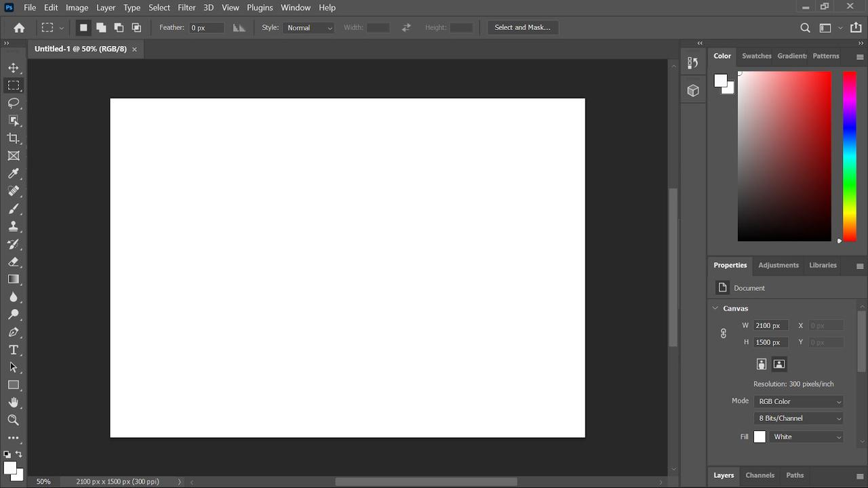Image resolution: width=868 pixels, height=488 pixels.
Task: Switch to the Channels tab
Action: (x=759, y=475)
